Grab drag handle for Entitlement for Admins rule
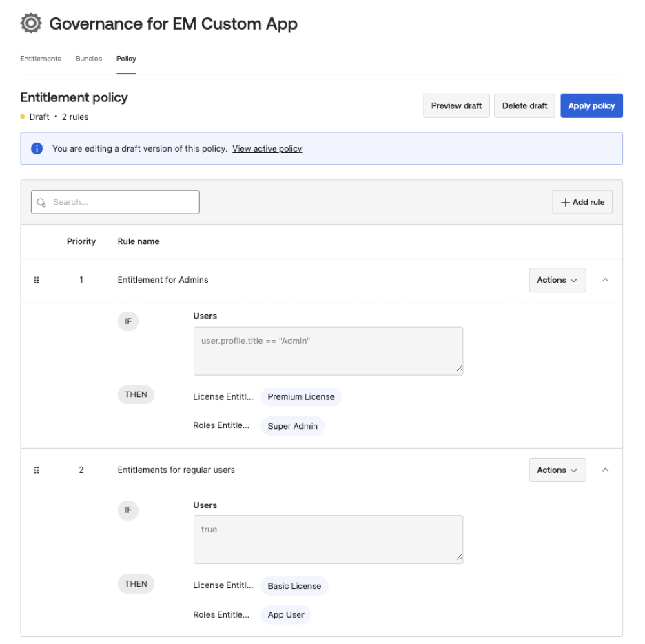Image resolution: width=645 pixels, height=644 pixels. click(37, 280)
